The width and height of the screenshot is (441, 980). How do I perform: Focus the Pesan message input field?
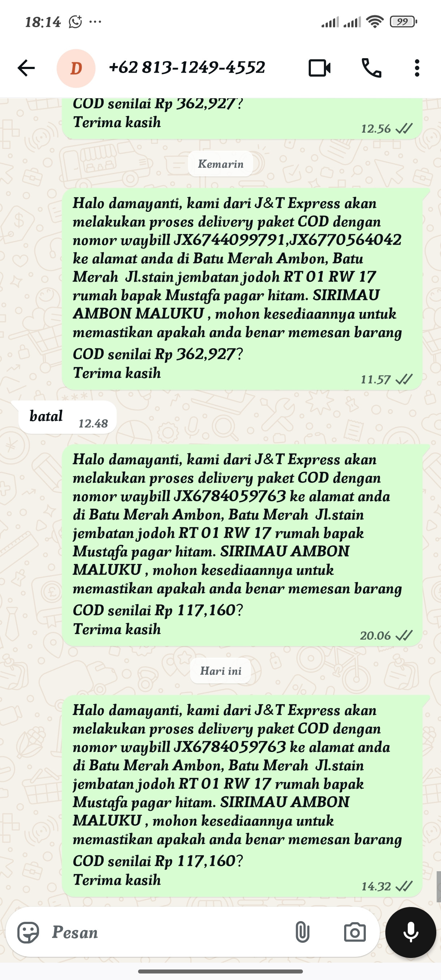pos(167,932)
